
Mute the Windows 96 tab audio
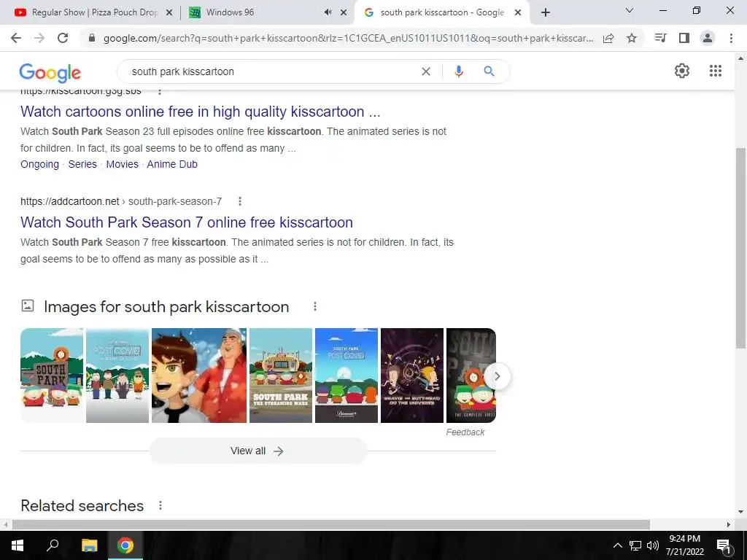(328, 12)
